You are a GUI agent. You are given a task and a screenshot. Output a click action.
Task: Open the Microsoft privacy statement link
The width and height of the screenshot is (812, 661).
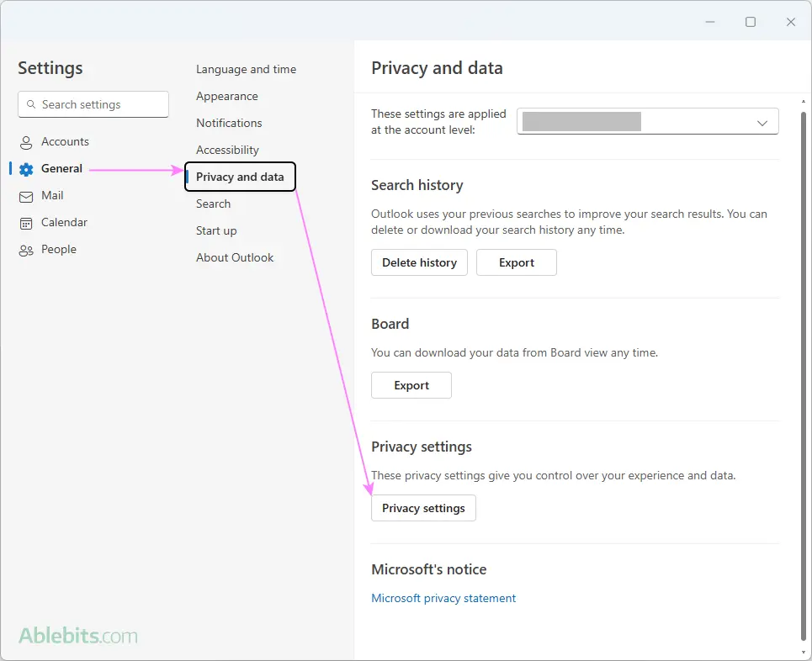(x=443, y=599)
